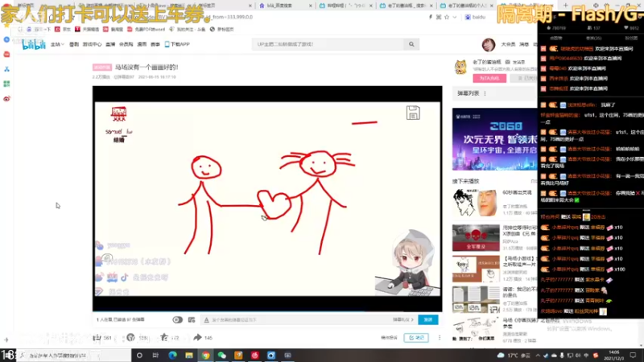Screen dimensions: 644x362
Task: Open danmaku settings icon beside the switch
Action: (x=192, y=319)
